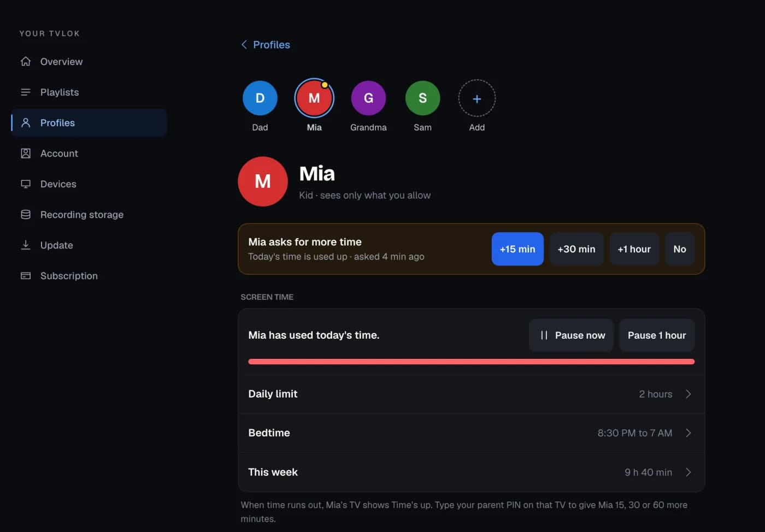This screenshot has width=765, height=532.
Task: Click the Recording storage database icon
Action: (26, 214)
